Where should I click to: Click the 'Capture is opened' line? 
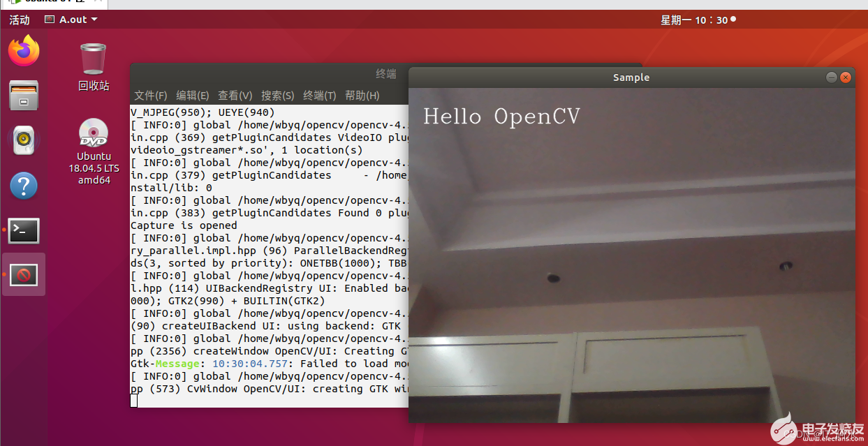click(184, 225)
